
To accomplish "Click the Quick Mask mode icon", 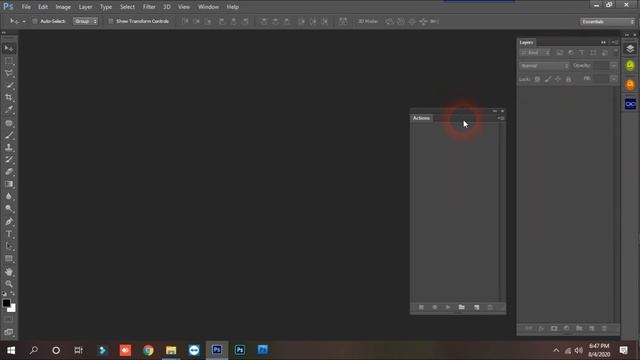I will pos(9,320).
